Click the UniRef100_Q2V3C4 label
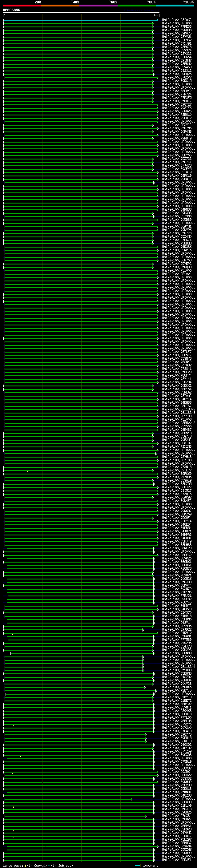The image size is (197, 868). tap(177, 50)
